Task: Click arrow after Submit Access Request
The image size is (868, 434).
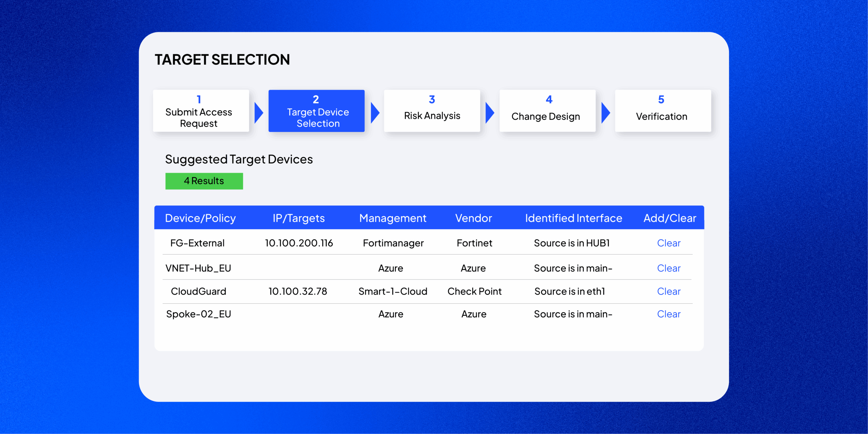Action: point(259,113)
